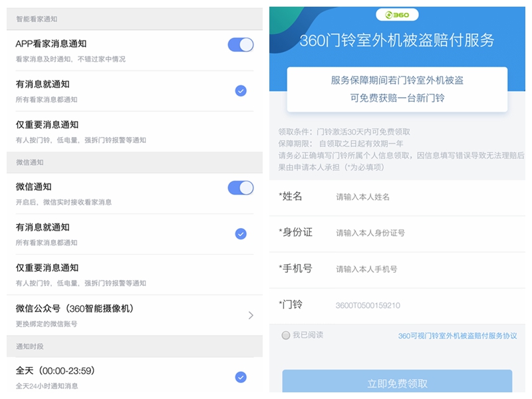Click 全天24小时通知消息 text
The image size is (532, 399).
(x=47, y=386)
